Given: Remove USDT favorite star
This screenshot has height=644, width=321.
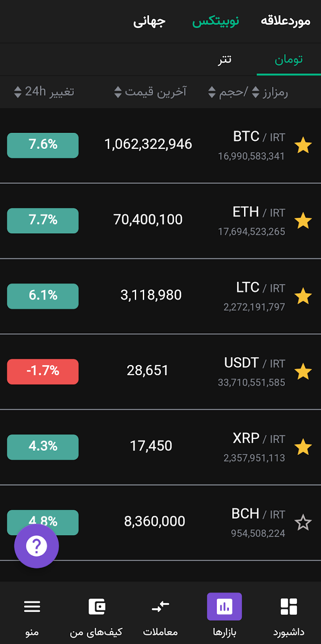Looking at the screenshot, I should click(x=303, y=372).
